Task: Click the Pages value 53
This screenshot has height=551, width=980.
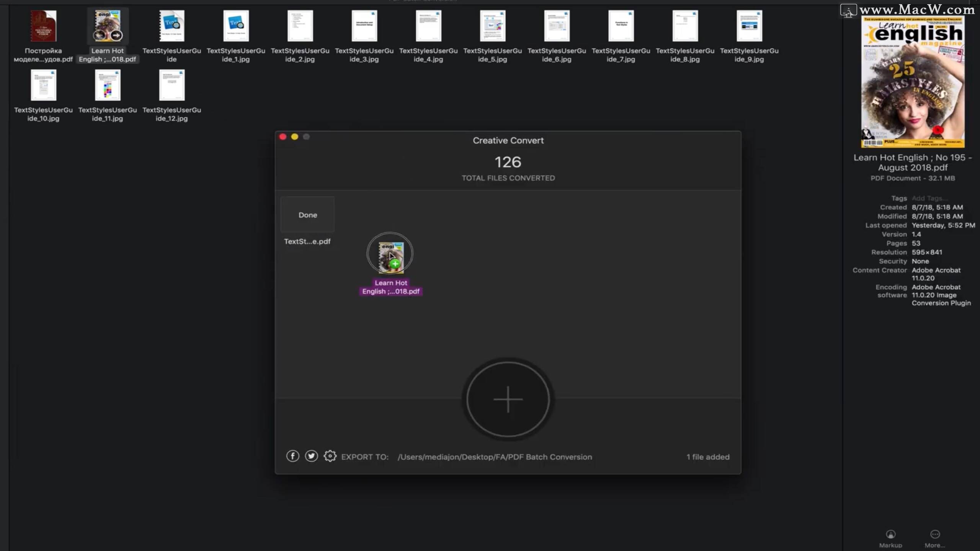Action: 916,243
